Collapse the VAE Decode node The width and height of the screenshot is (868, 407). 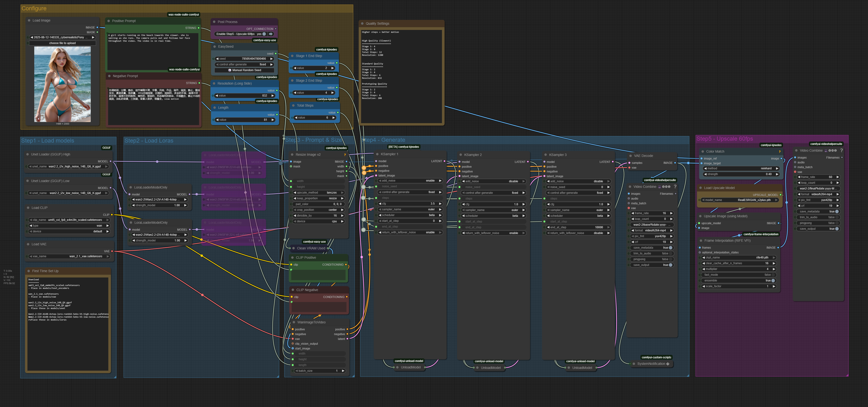click(630, 156)
